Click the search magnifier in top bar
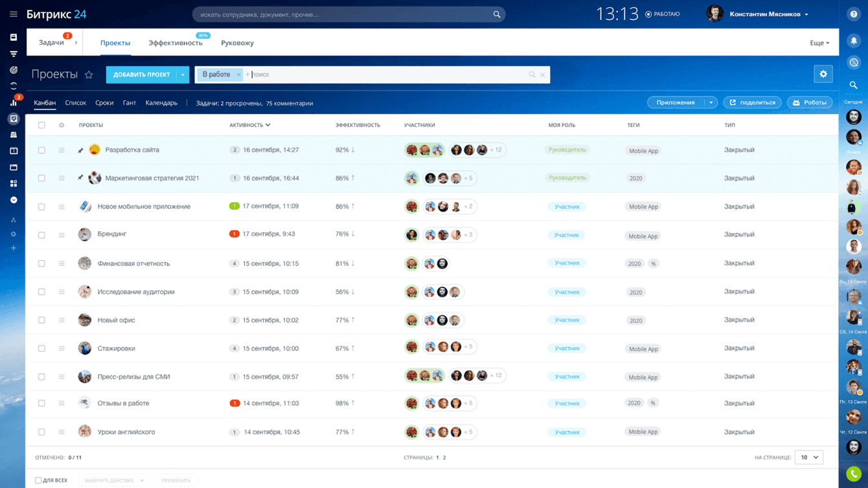The image size is (868, 488). [x=497, y=14]
